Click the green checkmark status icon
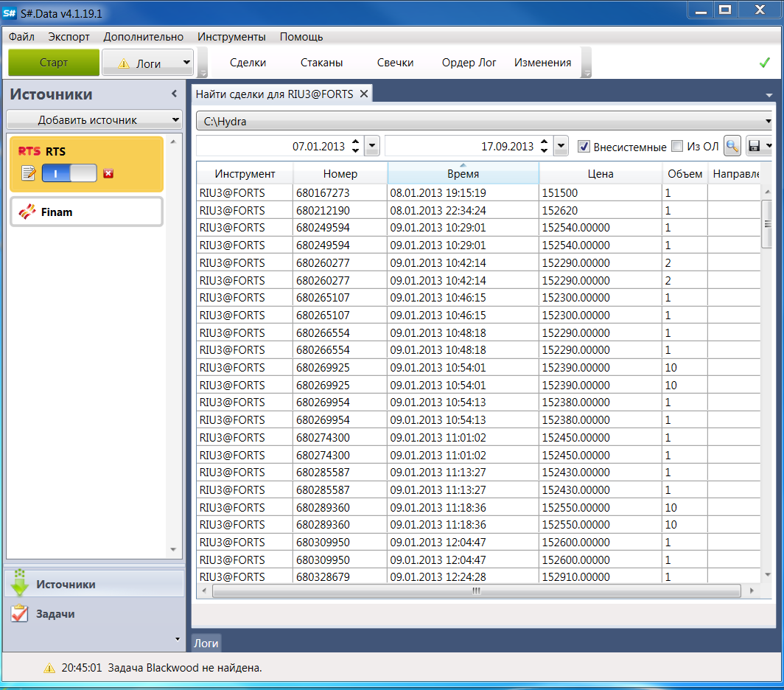The width and height of the screenshot is (784, 690). click(764, 63)
